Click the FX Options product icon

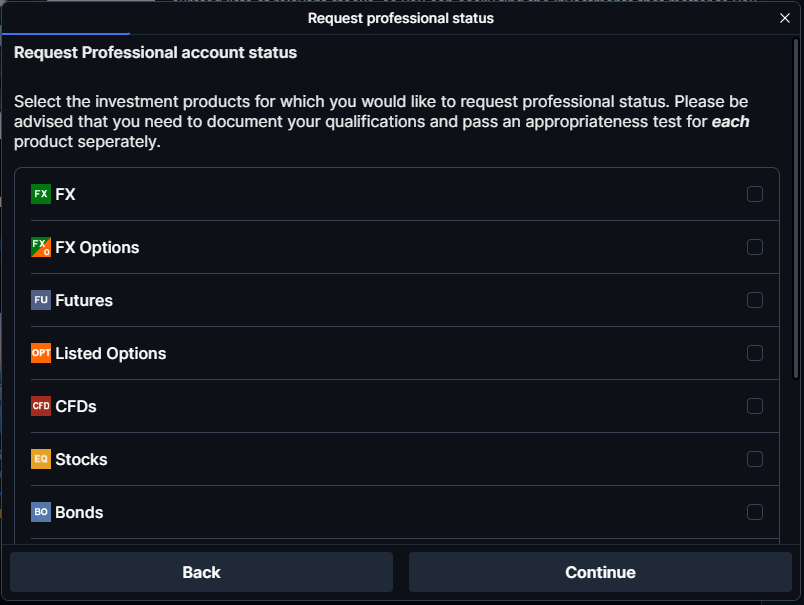pyautogui.click(x=41, y=247)
